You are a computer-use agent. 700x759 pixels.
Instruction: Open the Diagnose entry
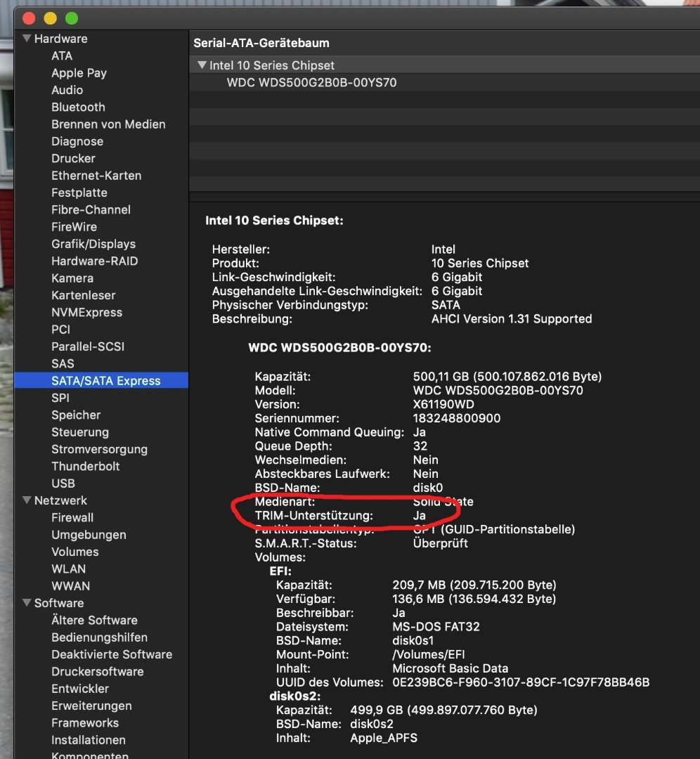pos(77,141)
